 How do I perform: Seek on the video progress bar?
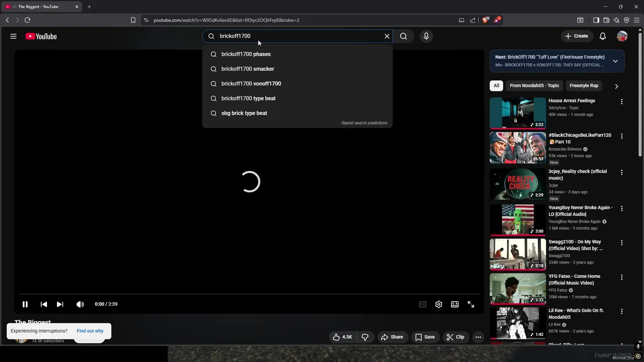coord(249,294)
